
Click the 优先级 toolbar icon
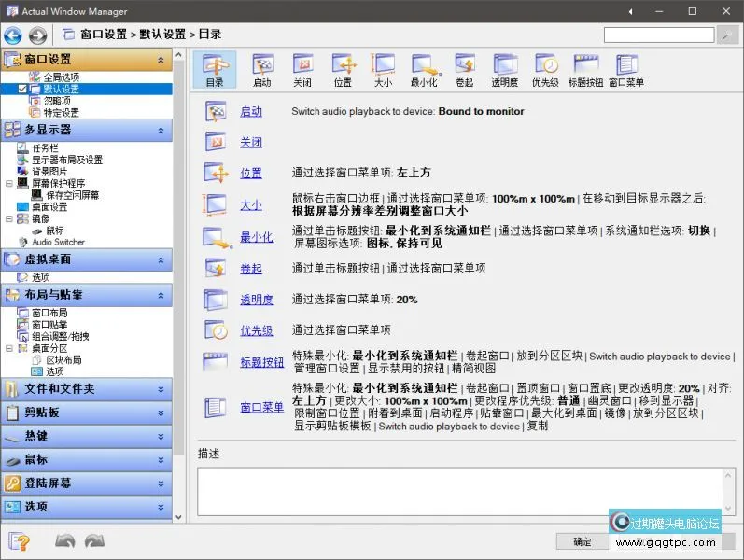(x=545, y=70)
